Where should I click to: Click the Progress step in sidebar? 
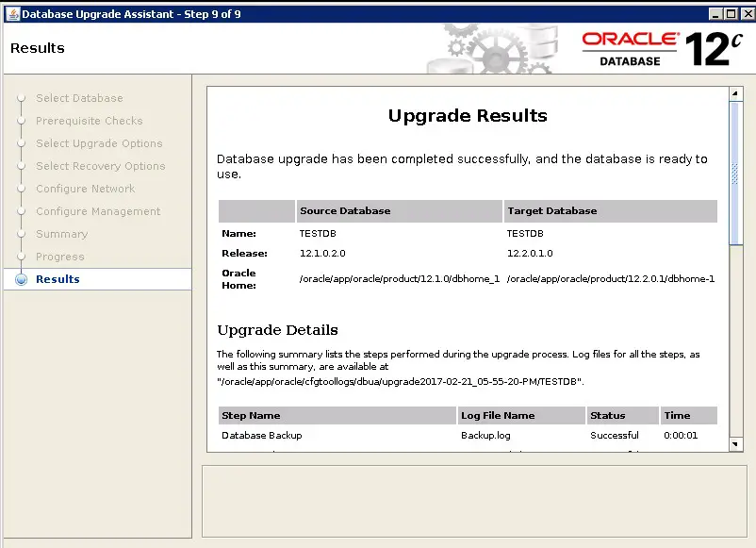tap(59, 257)
